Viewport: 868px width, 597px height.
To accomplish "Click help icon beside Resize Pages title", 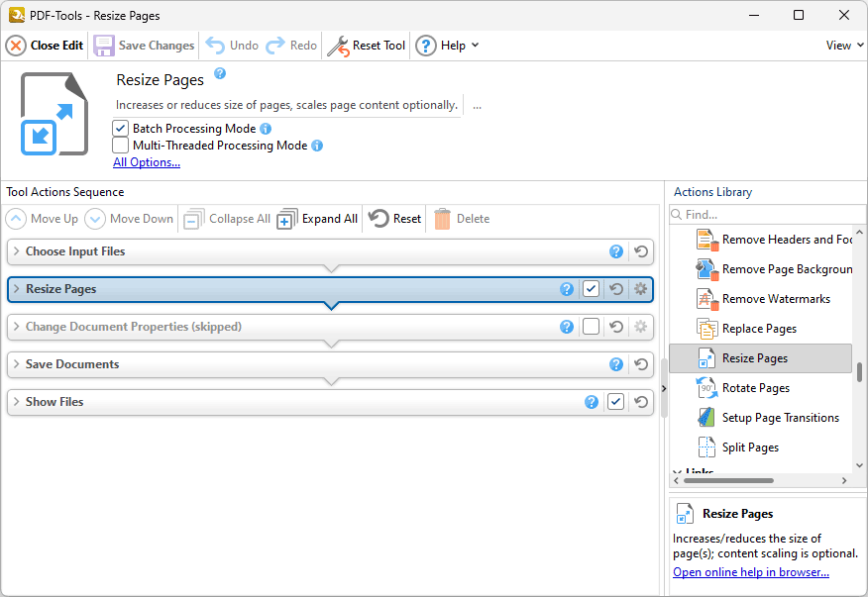I will pos(220,73).
